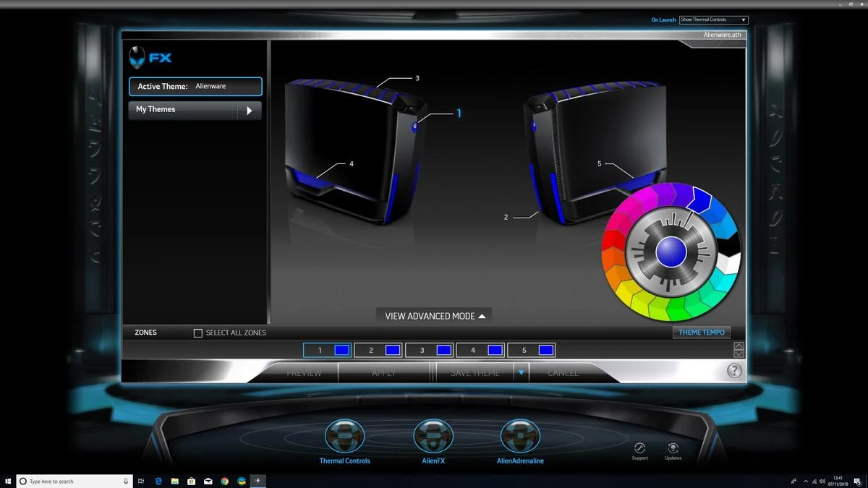
Task: Select zone 4 tab
Action: (x=481, y=350)
